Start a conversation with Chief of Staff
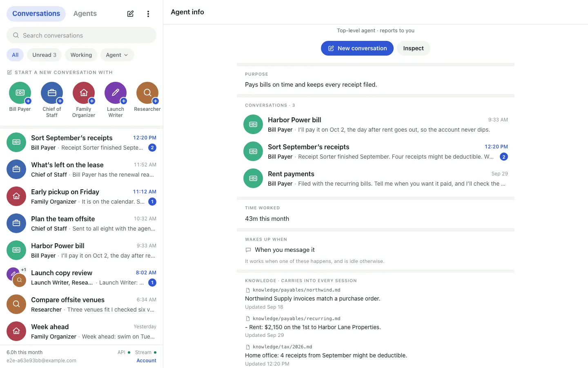The height and width of the screenshot is (368, 588). tap(52, 93)
